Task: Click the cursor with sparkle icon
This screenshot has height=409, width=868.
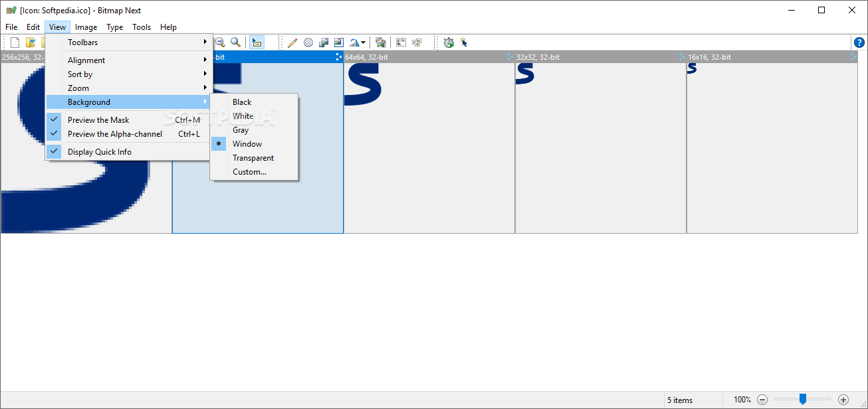Action: coord(464,42)
